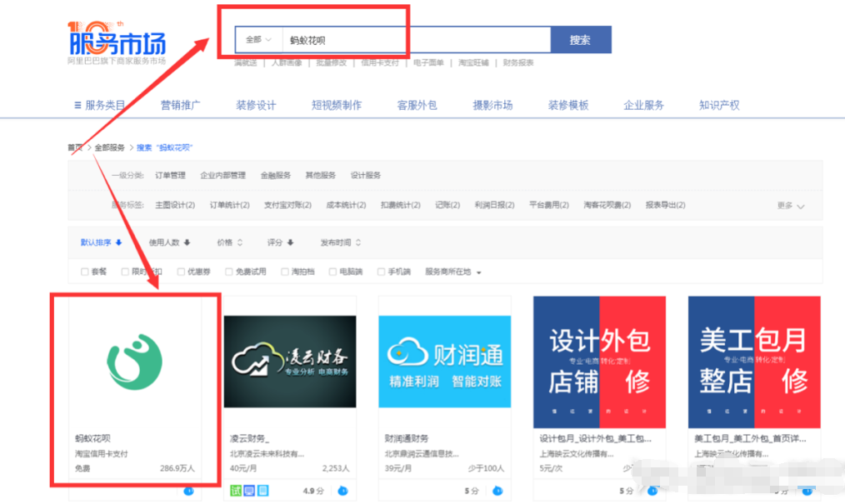
Task: Click the computer icon on the 凌云财务 card
Action: coord(249,491)
